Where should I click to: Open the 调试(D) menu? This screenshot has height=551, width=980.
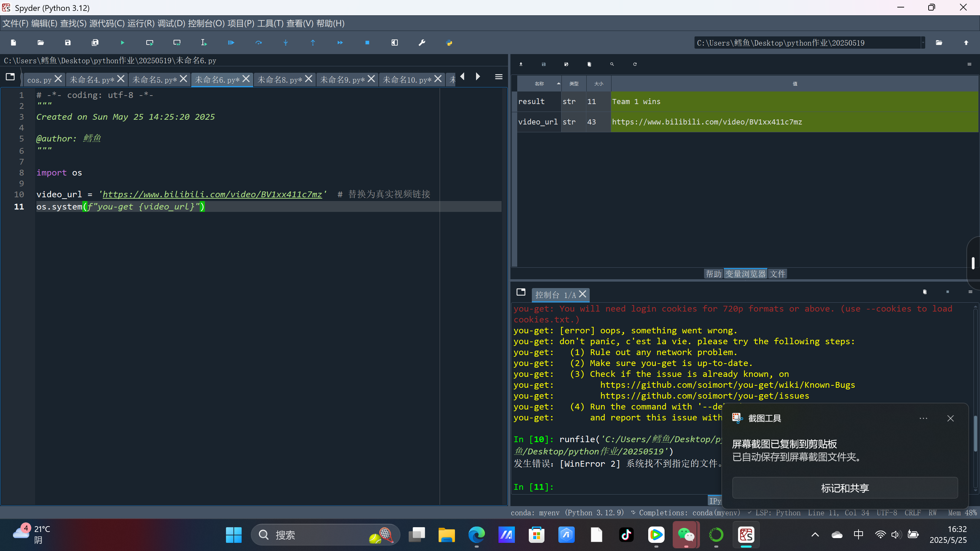point(171,23)
